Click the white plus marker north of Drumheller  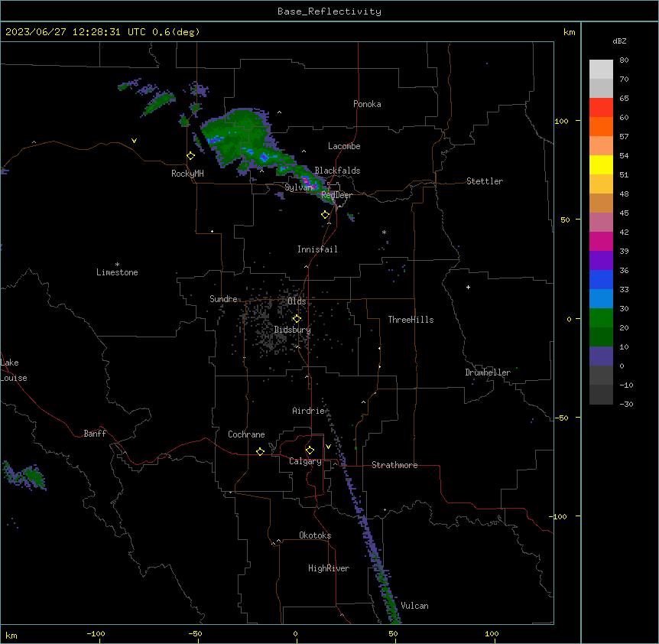coord(468,287)
